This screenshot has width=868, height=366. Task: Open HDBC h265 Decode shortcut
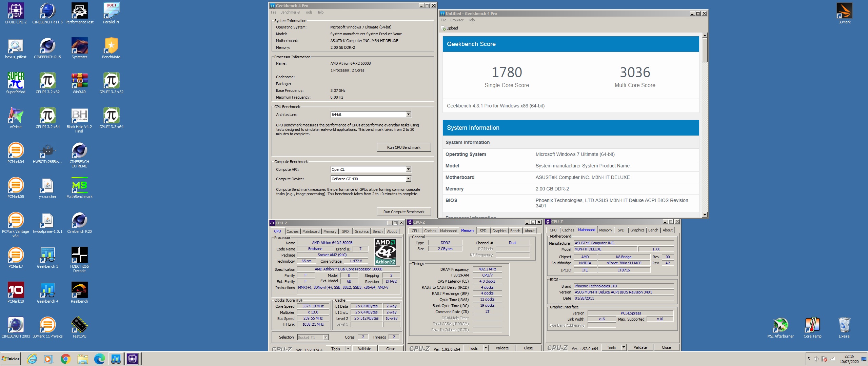[79, 260]
